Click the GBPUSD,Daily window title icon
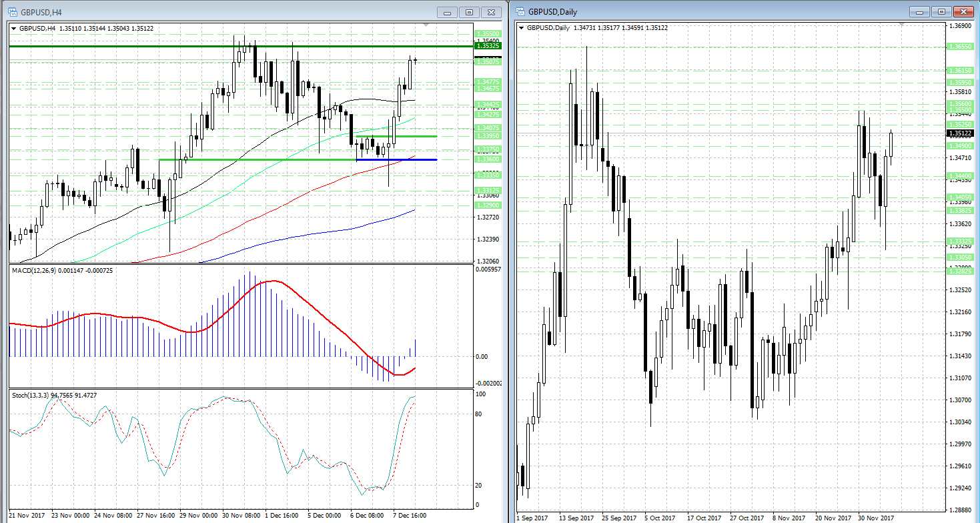The image size is (980, 523). coord(520,11)
